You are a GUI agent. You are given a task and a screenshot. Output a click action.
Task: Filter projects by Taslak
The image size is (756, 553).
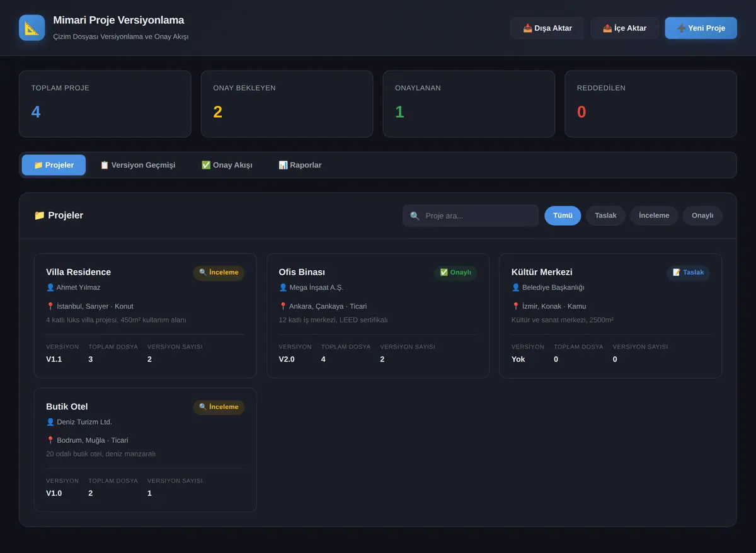(x=605, y=215)
